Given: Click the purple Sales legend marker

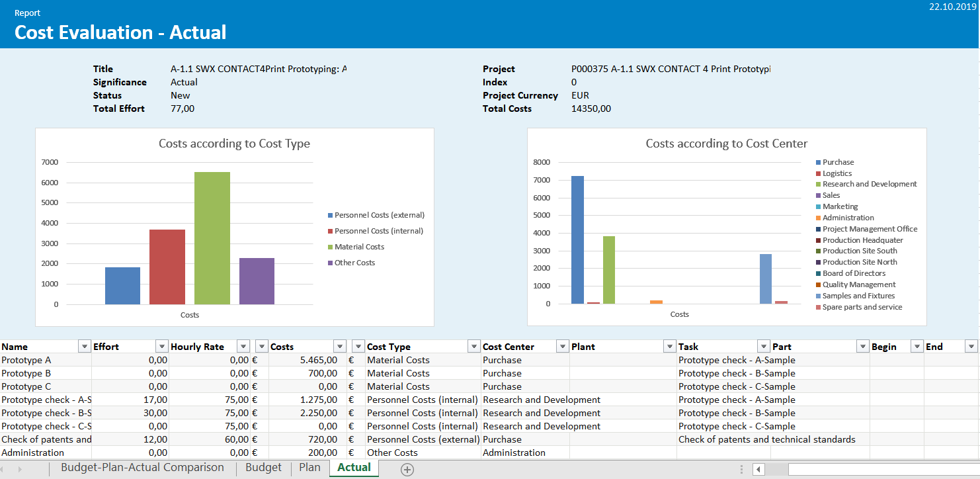Looking at the screenshot, I should [x=818, y=195].
